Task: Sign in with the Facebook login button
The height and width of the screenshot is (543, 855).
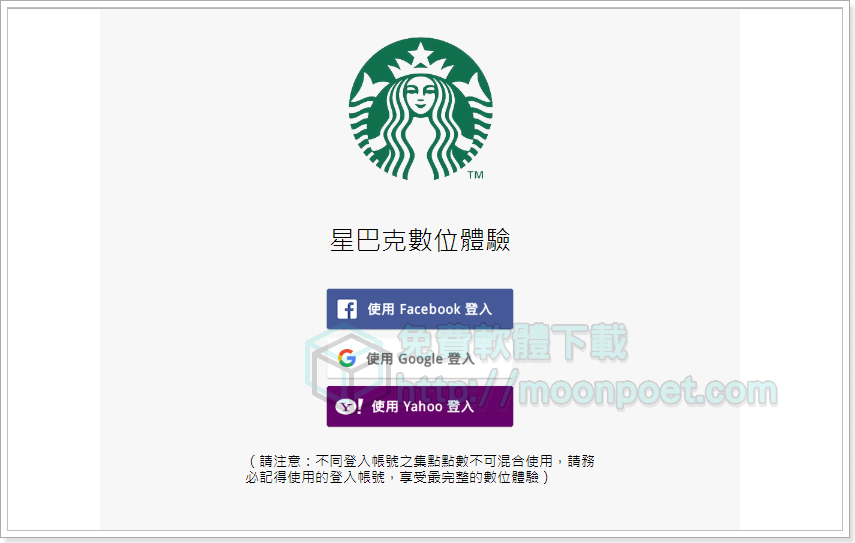Action: coord(420,309)
